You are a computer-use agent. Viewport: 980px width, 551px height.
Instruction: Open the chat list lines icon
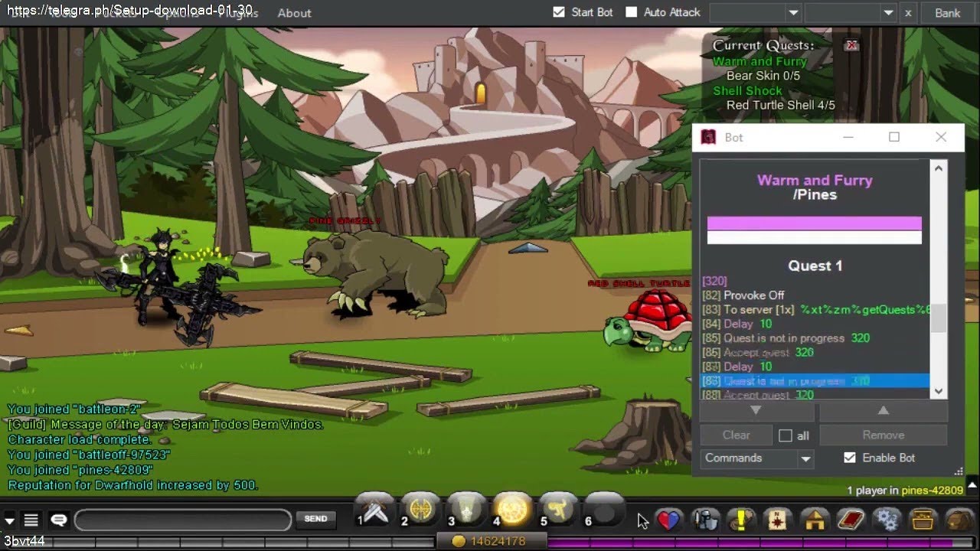point(31,520)
